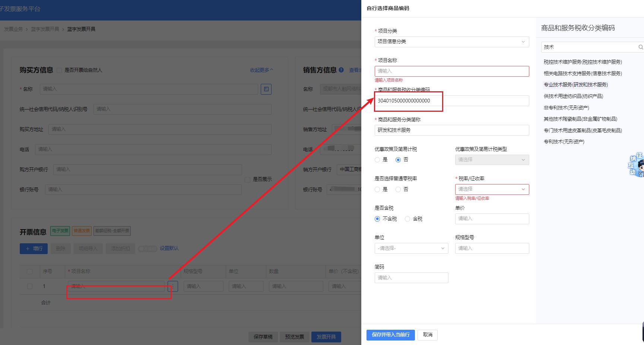644x345 pixels.
Task: Click 保存并带入当前行 button
Action: (x=391, y=335)
